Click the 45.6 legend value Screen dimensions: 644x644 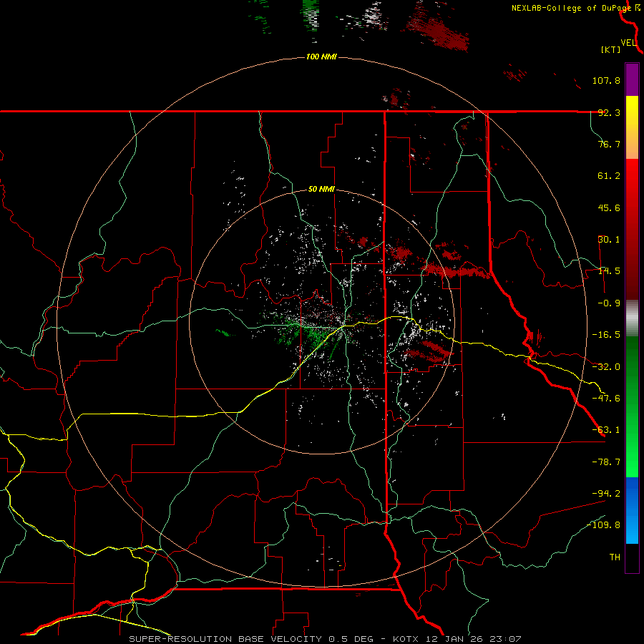[609, 208]
